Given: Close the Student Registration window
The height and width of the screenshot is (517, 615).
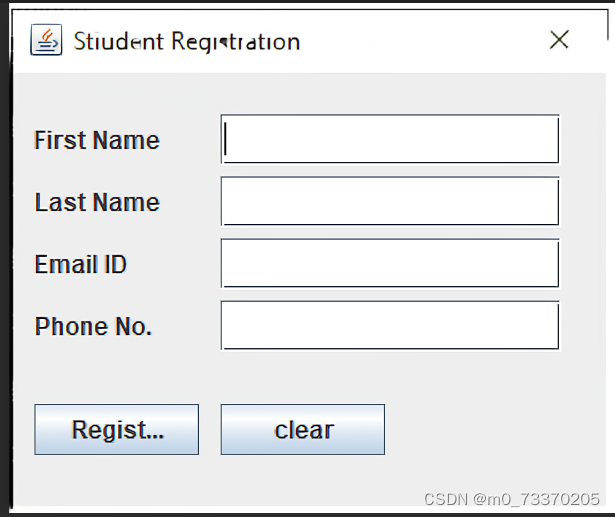Looking at the screenshot, I should coord(559,40).
